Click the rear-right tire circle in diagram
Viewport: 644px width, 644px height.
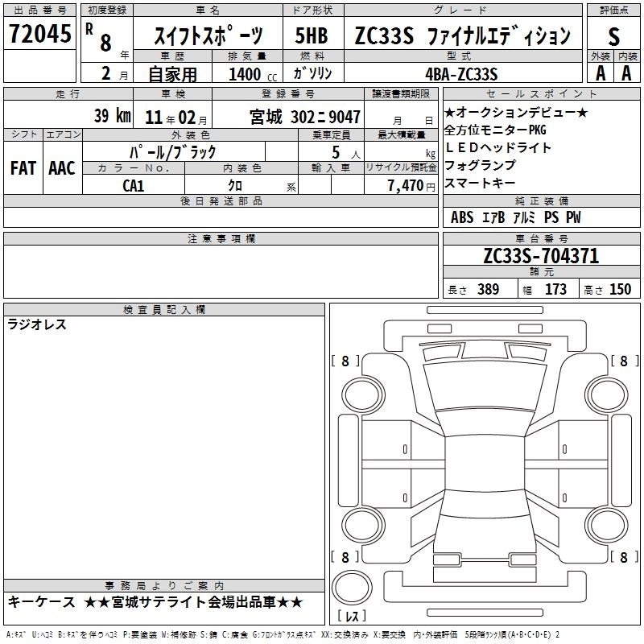(x=607, y=526)
